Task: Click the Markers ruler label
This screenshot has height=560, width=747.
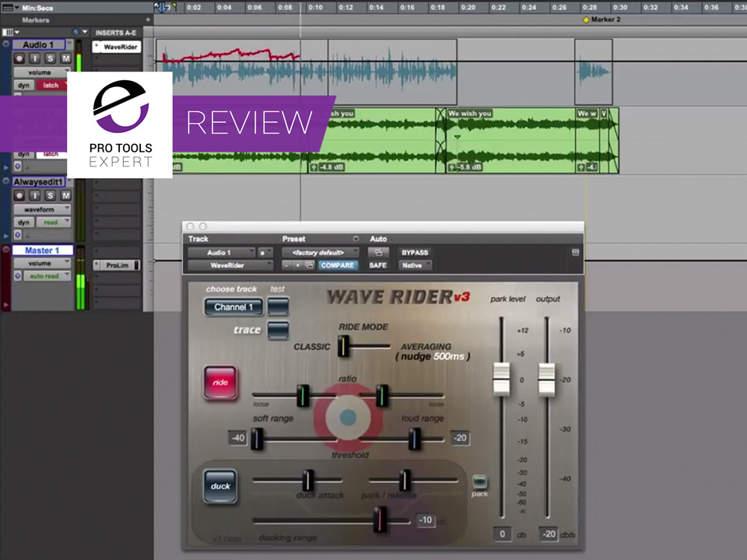Action: (35, 20)
